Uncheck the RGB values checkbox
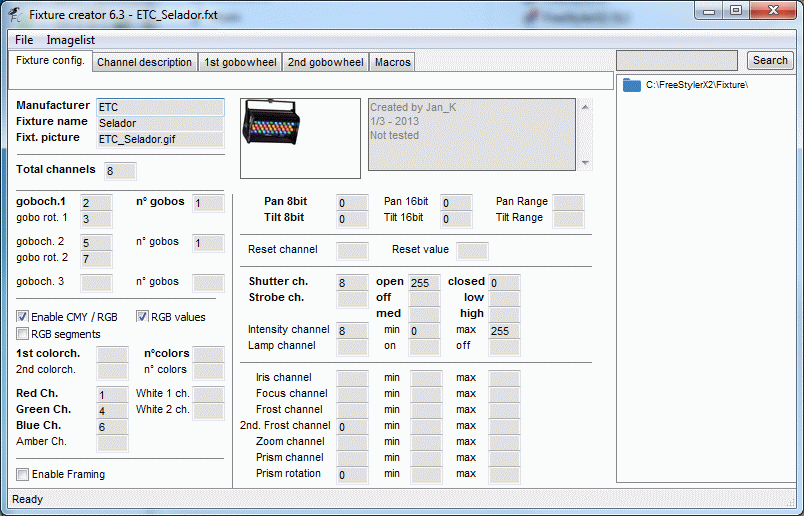This screenshot has width=804, height=516. (142, 316)
